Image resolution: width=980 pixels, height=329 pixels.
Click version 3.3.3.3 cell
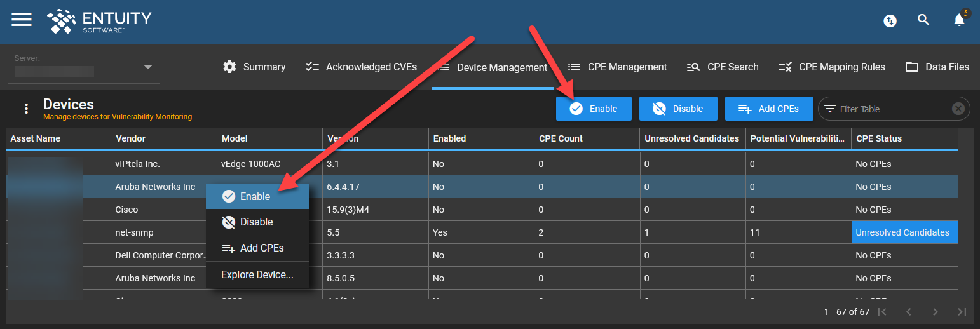tap(375, 255)
